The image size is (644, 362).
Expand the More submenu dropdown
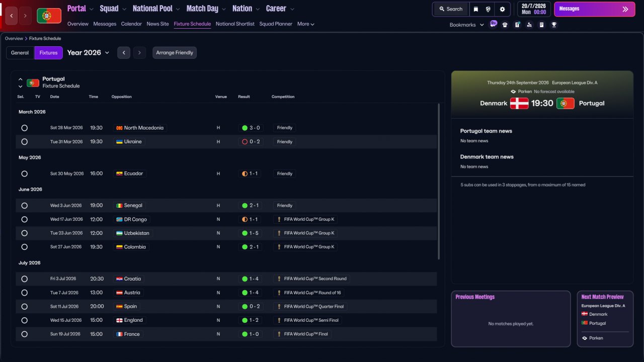pos(306,24)
